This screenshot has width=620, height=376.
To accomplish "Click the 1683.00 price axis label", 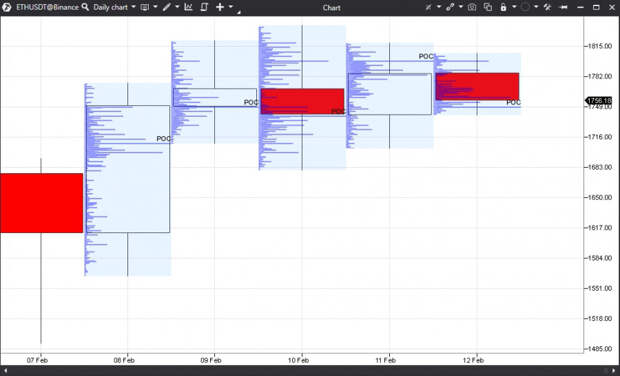I will (x=599, y=167).
